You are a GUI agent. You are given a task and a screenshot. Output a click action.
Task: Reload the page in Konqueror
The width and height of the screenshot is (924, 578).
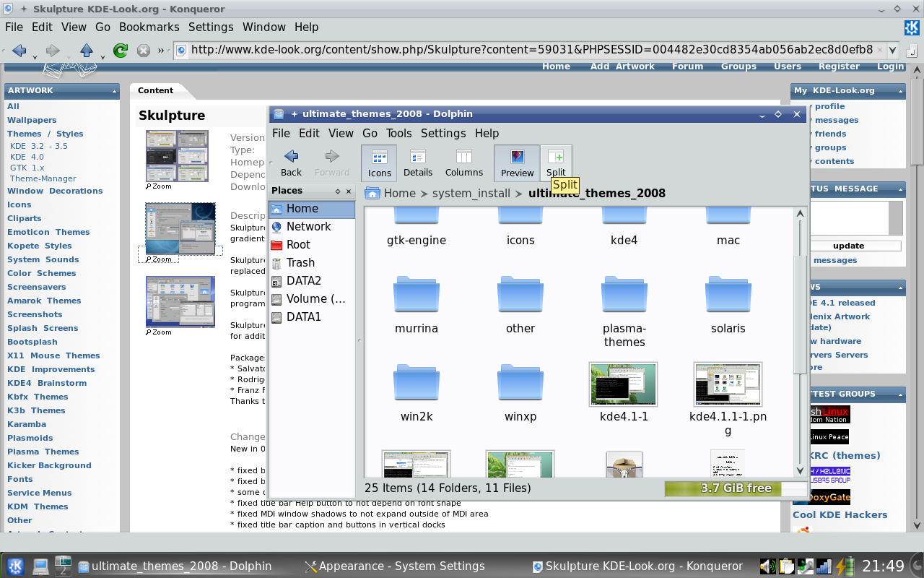(121, 50)
